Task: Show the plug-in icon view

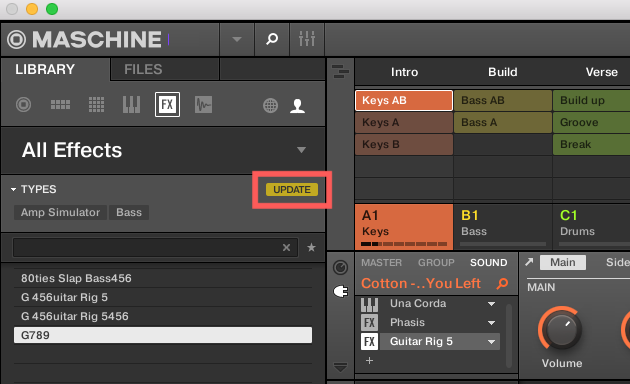Action: 341,292
